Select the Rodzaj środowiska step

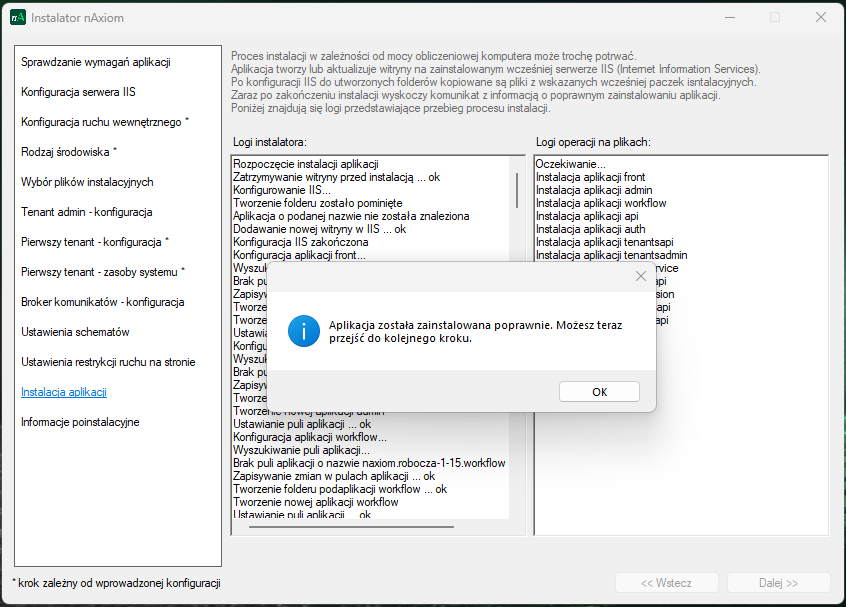[69, 152]
